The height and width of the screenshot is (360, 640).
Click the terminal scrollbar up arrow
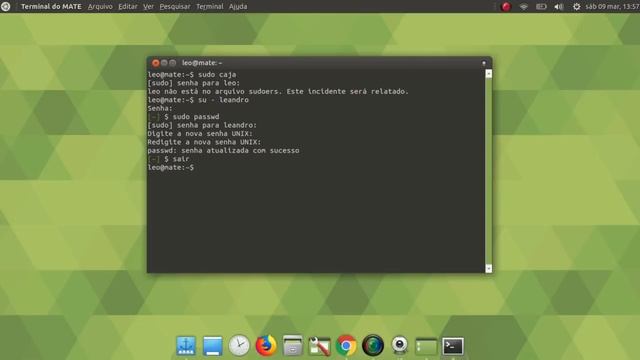(489, 74)
